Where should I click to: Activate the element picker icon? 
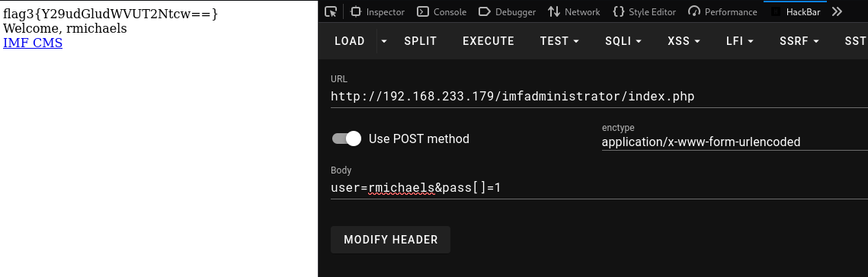[331, 11]
